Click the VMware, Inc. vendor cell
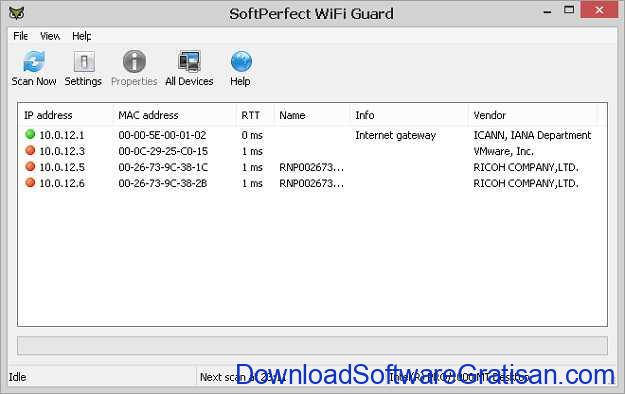Viewport: 625px width, 394px height. point(503,151)
